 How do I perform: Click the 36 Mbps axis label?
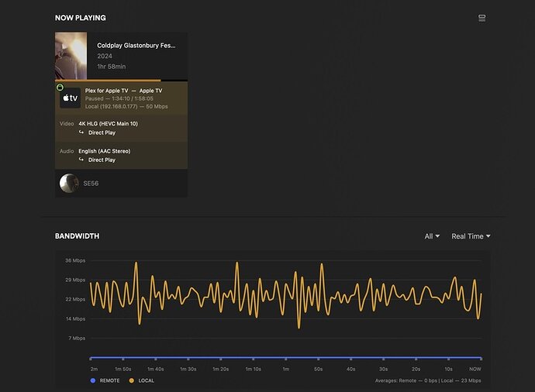click(75, 260)
